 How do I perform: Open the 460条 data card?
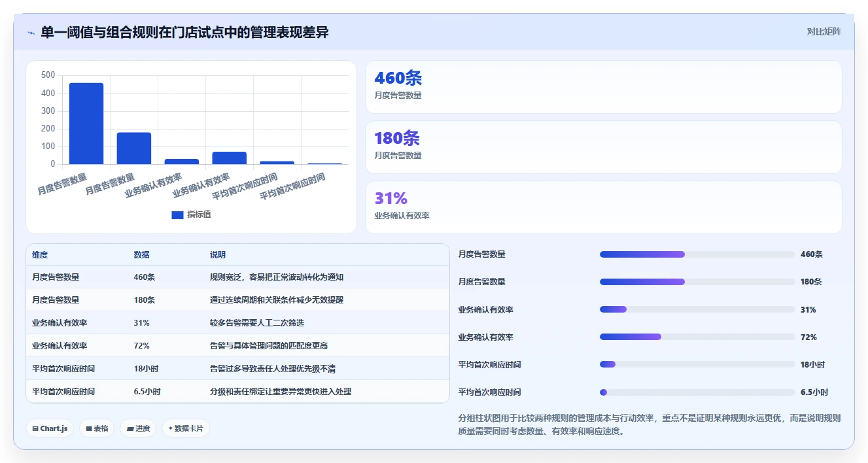tap(603, 87)
